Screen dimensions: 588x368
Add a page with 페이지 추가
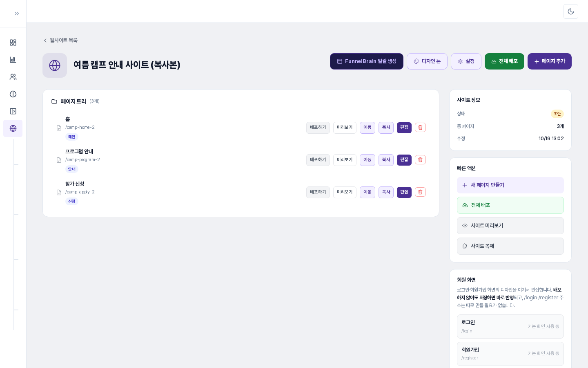click(x=550, y=61)
